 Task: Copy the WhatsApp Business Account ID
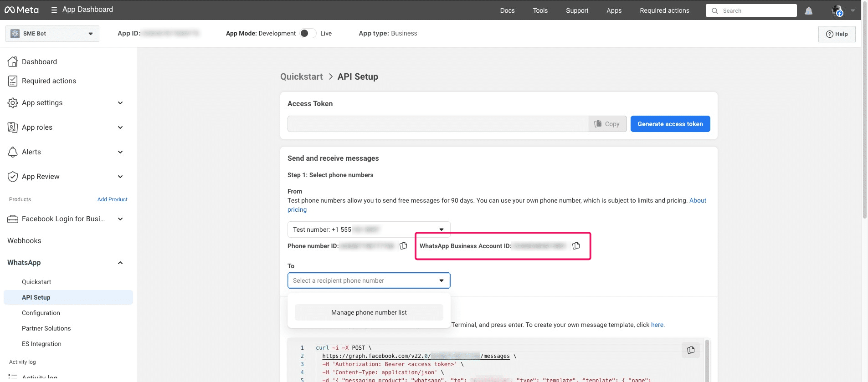(576, 246)
